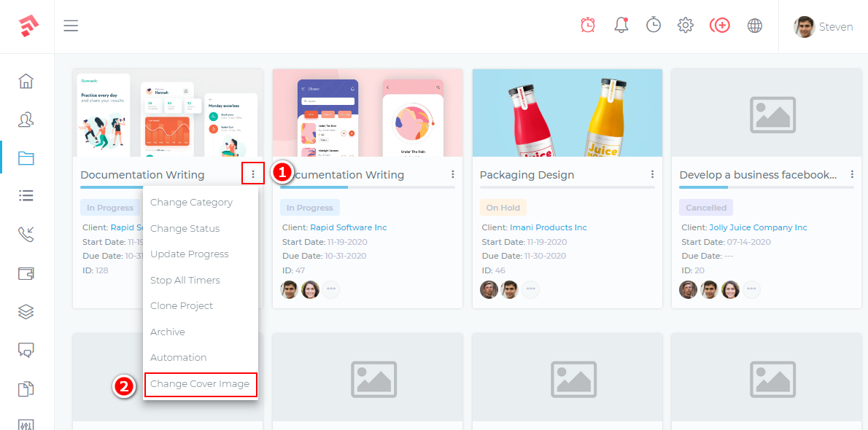Click the juice bottles cover thumbnail
Screen dimensions: 868x430
pyautogui.click(x=567, y=113)
